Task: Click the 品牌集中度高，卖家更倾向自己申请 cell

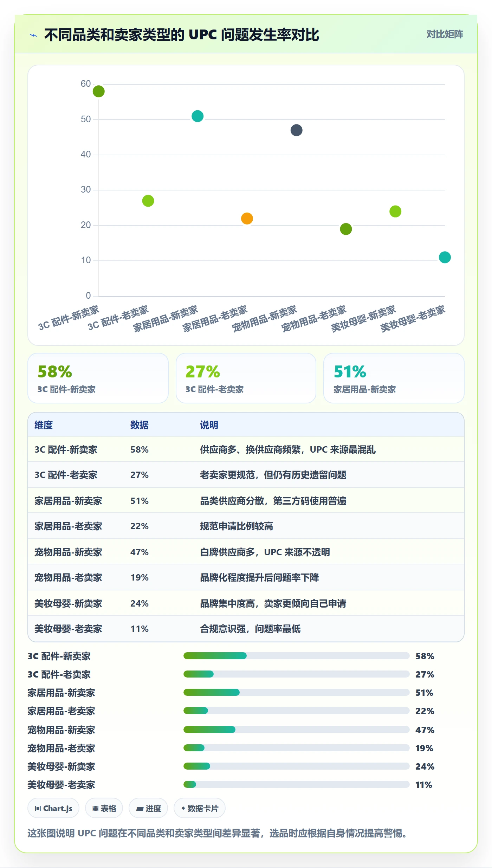Action: pos(273,603)
